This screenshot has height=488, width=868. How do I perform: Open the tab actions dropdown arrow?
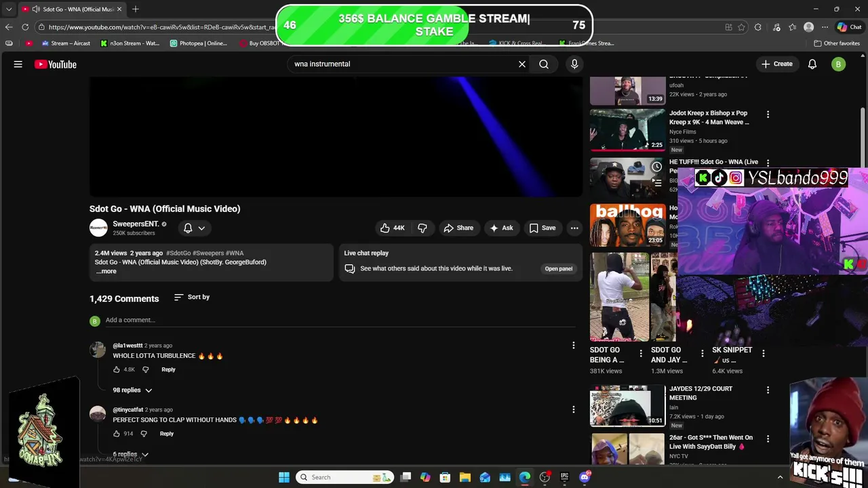[x=9, y=9]
